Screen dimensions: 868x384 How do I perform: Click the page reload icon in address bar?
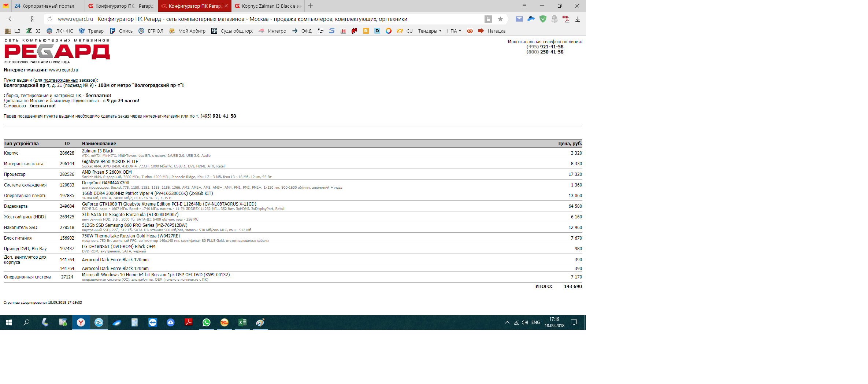coord(50,19)
